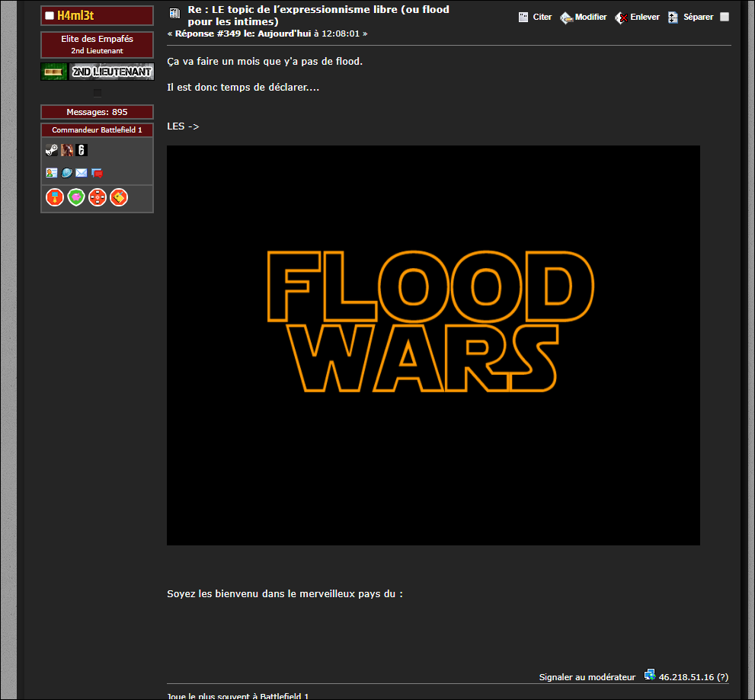This screenshot has height=700, width=755.
Task: Open the post title Re : LE topic link
Action: (x=318, y=15)
